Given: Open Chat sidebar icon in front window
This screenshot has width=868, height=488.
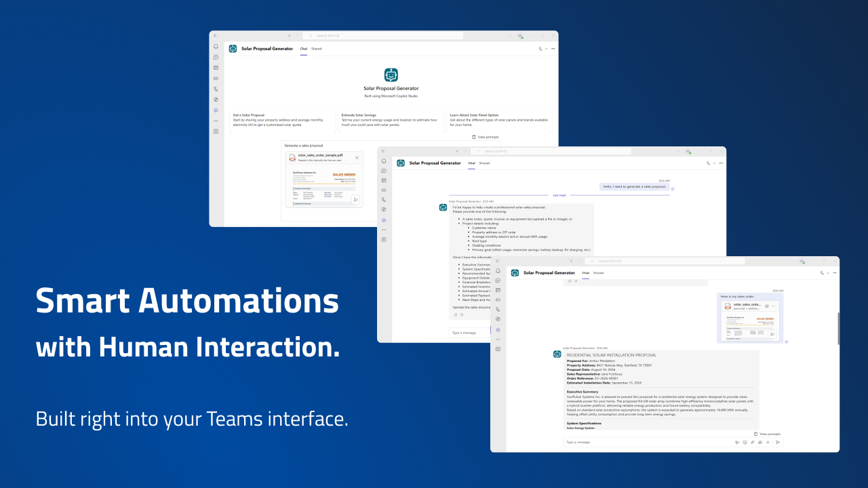Looking at the screenshot, I should click(498, 280).
